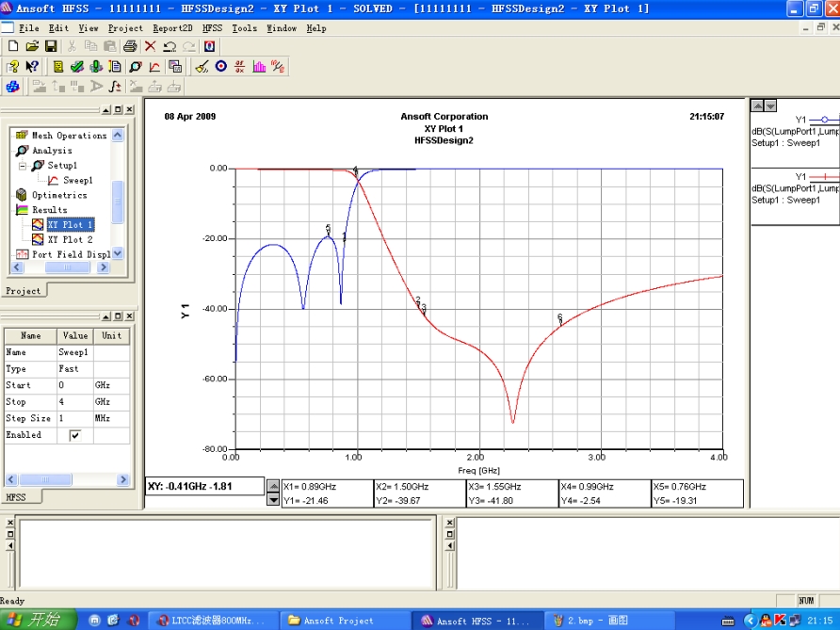Collapse the Setup1 tree node
The image size is (840, 630).
(x=23, y=166)
